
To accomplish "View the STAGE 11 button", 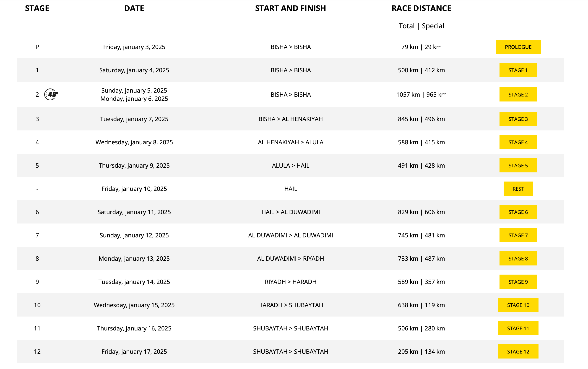I will pos(518,328).
